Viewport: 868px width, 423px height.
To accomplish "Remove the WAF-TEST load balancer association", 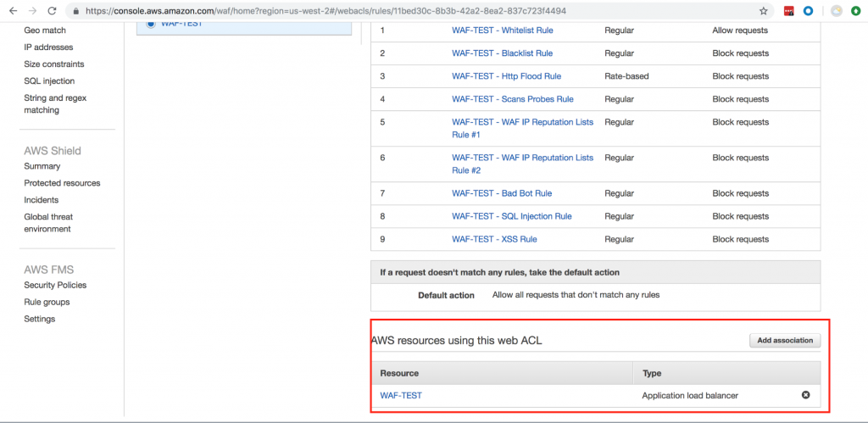I will [805, 395].
